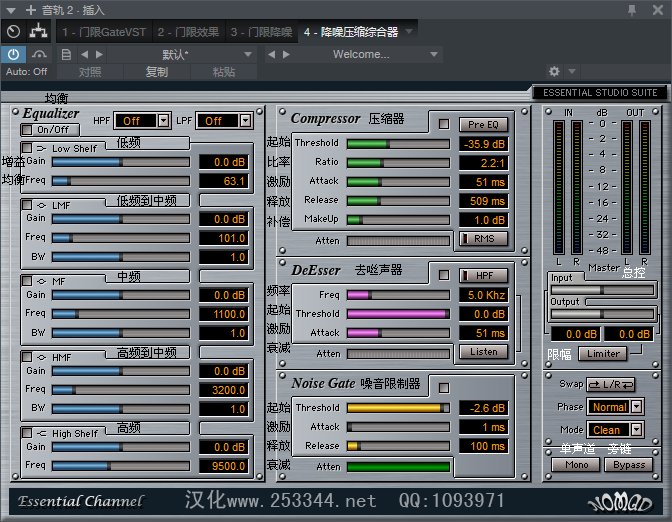Open the insert tab list dropdown arrow
This screenshot has height=522, width=672.
coord(409,31)
